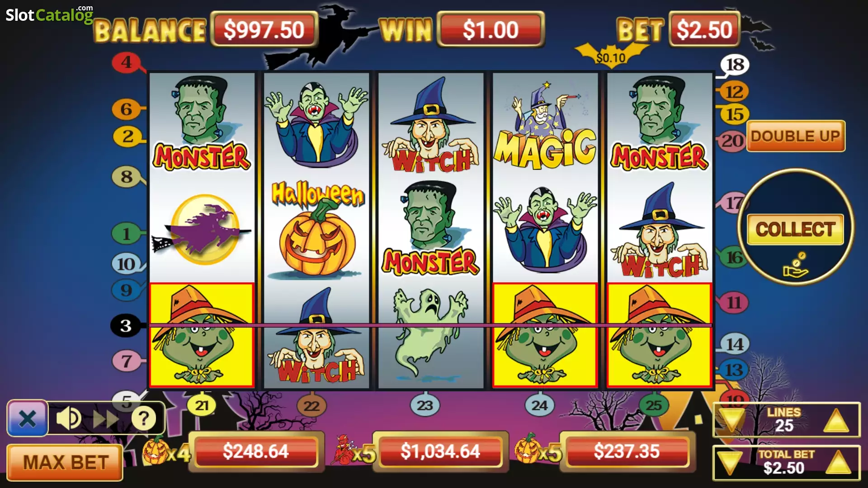
Task: Raise TOTAL BET with up arrow
Action: pos(839,462)
